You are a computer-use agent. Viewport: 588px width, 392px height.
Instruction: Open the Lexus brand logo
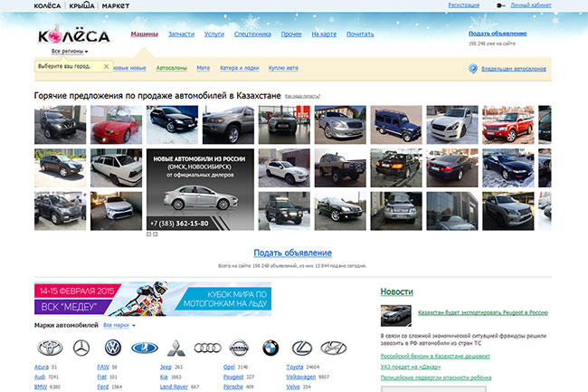(302, 348)
